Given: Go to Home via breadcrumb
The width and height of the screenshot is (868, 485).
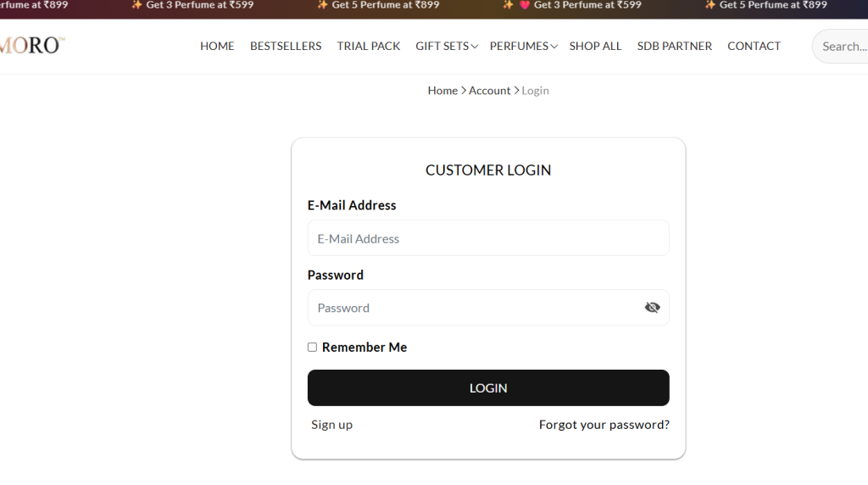Looking at the screenshot, I should (x=442, y=90).
